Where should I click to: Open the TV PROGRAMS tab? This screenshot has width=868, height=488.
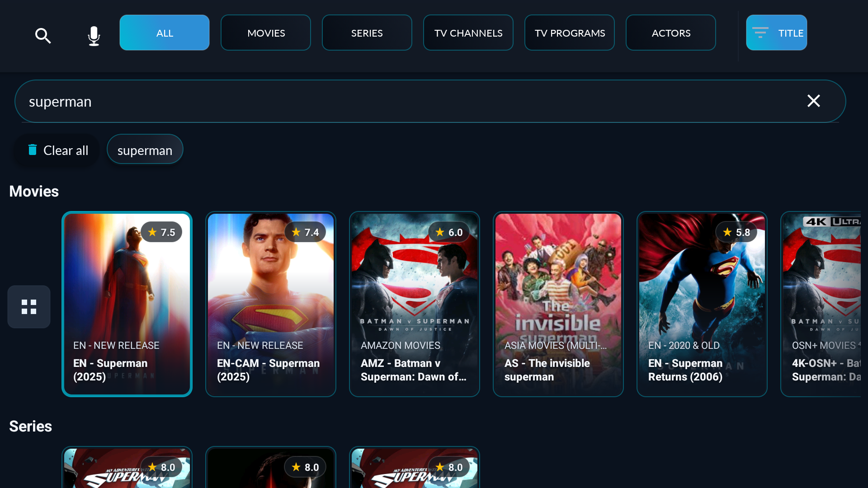click(570, 33)
